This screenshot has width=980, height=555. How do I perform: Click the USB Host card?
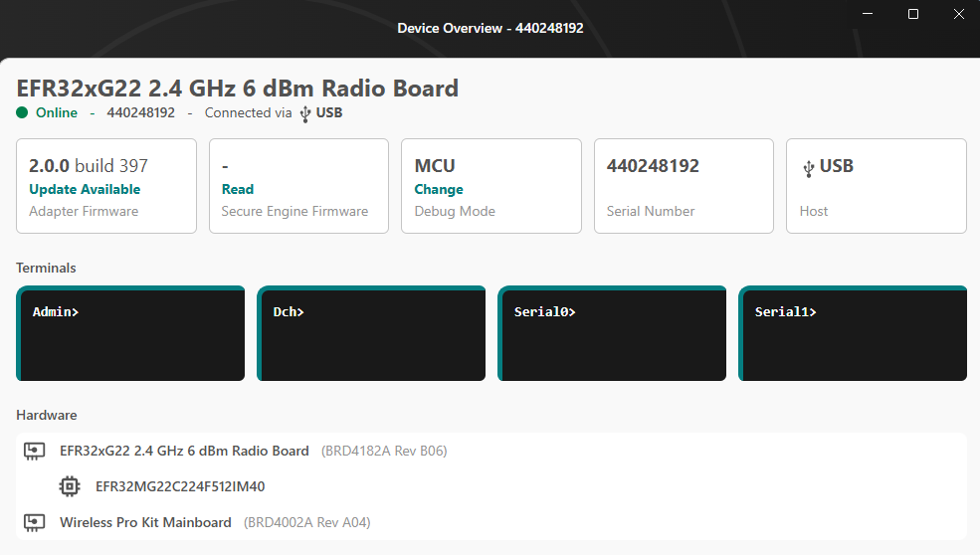[877, 186]
